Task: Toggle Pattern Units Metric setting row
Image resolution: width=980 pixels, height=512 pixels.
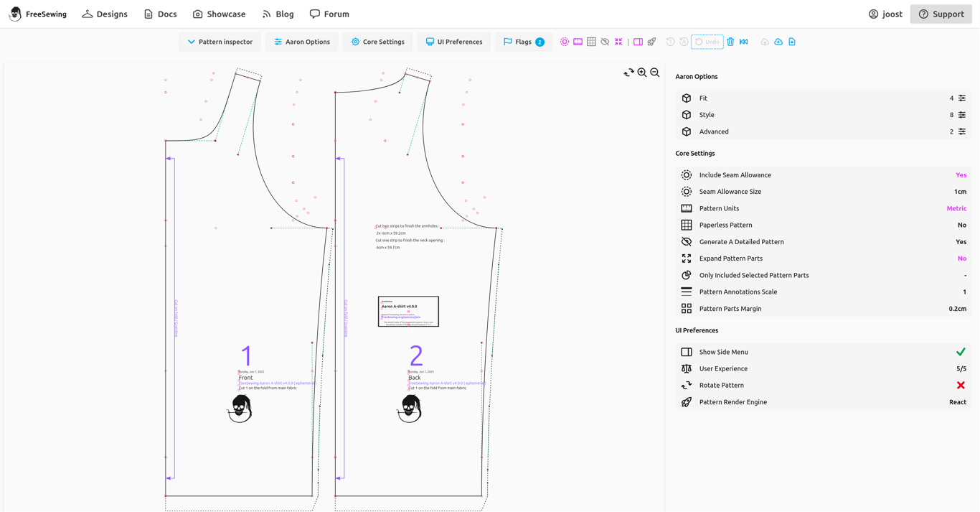Action: coord(824,208)
